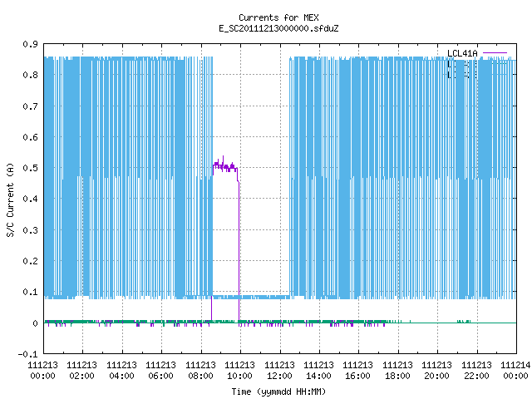Click the 0.7 y-axis tick label
532x399 pixels.
[x=30, y=106]
